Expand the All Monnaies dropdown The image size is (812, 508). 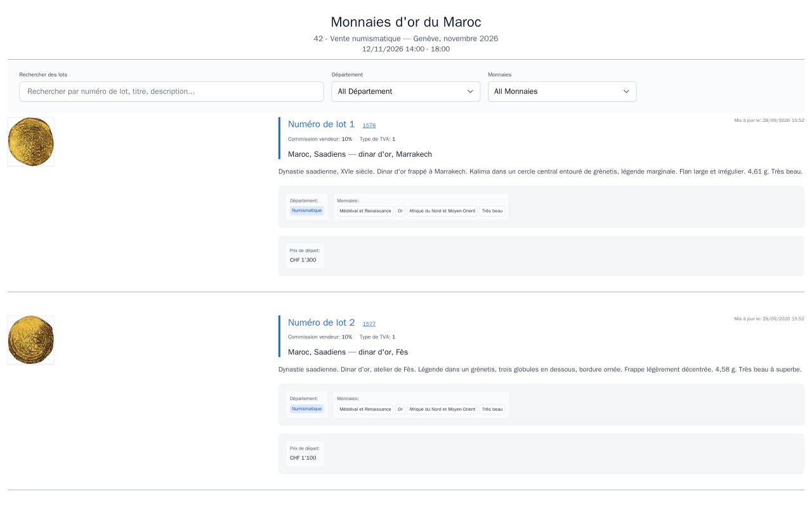[x=562, y=91]
